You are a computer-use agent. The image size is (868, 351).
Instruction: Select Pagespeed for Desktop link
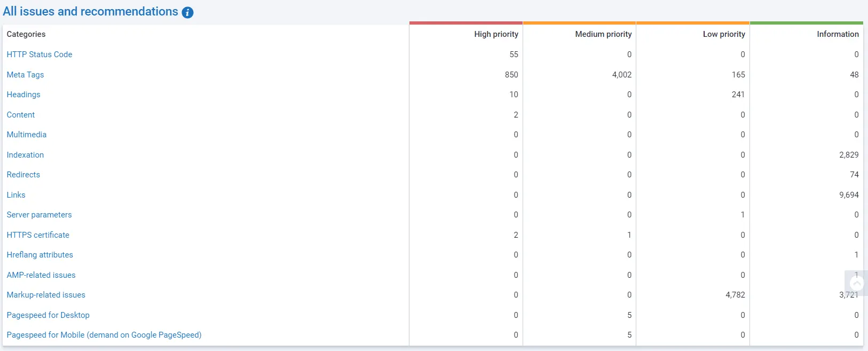(48, 315)
